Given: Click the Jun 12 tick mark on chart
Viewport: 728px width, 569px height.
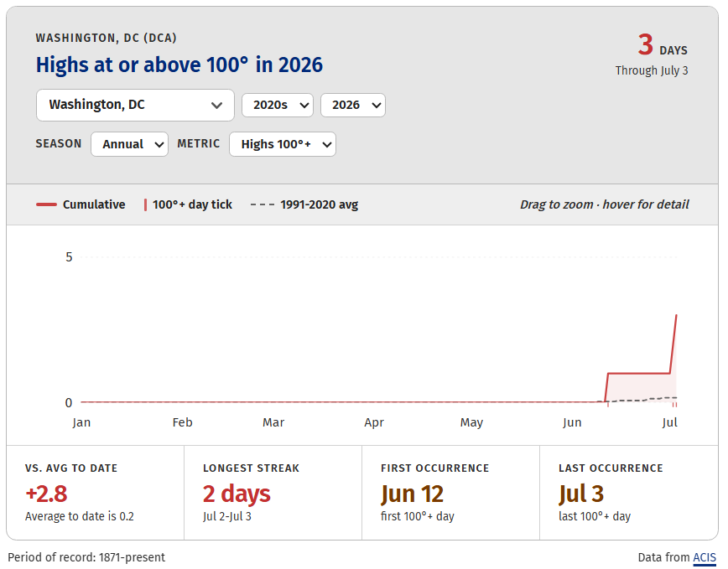Looking at the screenshot, I should 608,405.
